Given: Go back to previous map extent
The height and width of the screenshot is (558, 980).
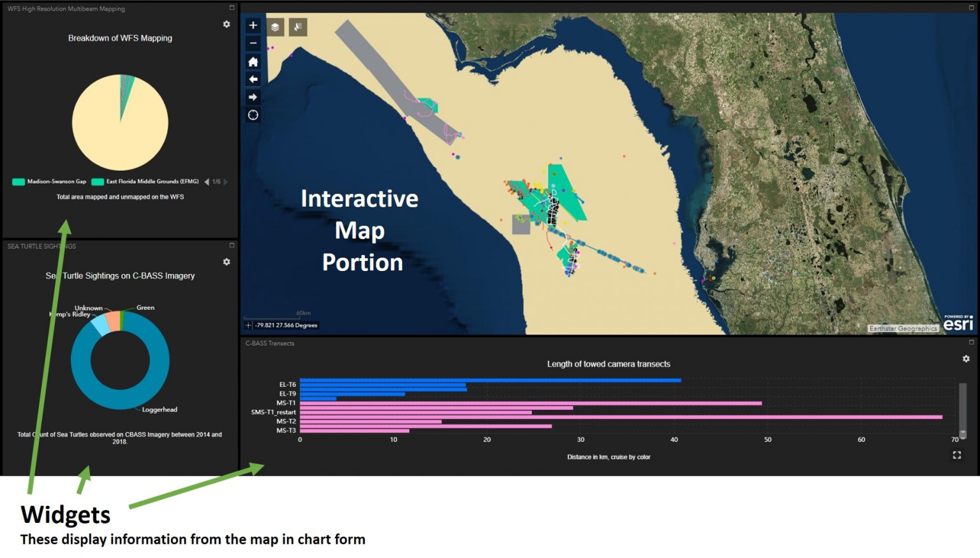Looking at the screenshot, I should click(253, 79).
